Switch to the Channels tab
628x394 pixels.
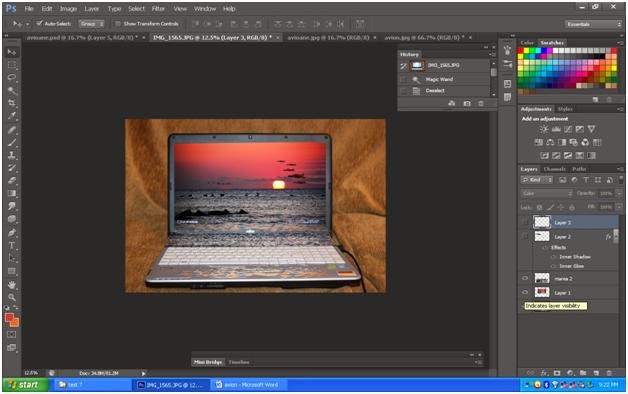(555, 169)
